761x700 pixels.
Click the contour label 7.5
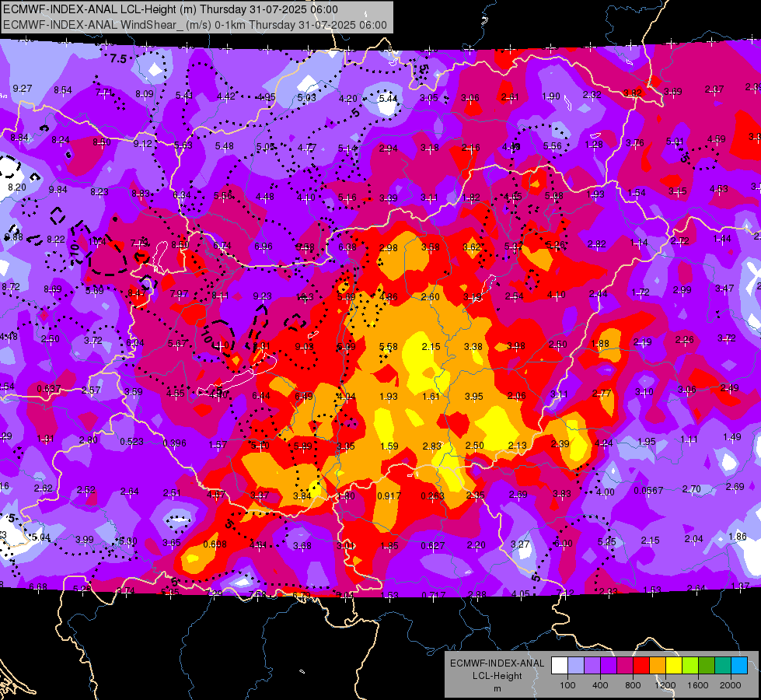point(118,59)
